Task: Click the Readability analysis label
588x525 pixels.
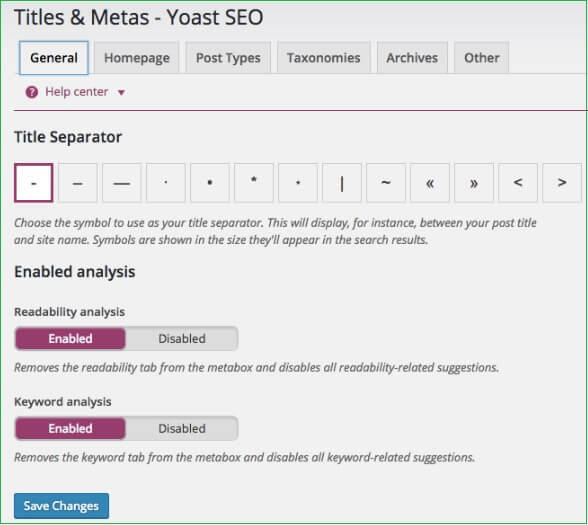Action: (x=69, y=312)
